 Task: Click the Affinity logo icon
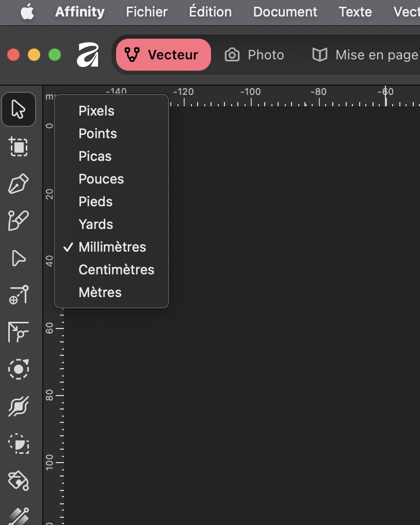[88, 55]
